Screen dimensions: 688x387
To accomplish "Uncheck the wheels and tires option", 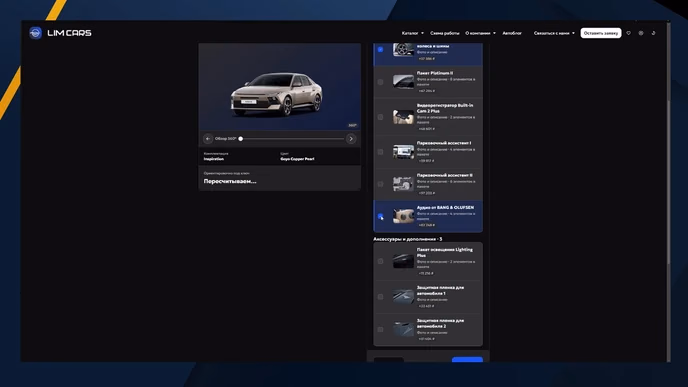I will click(380, 50).
